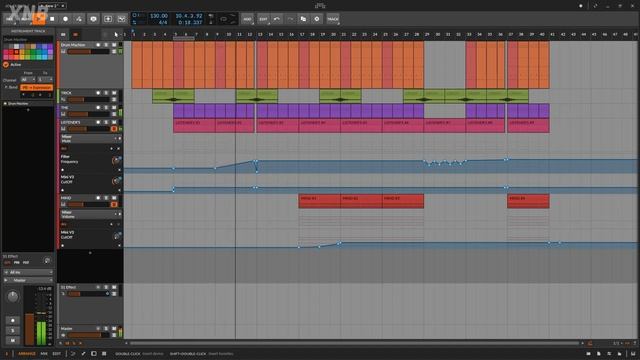The height and width of the screenshot is (360, 640).
Task: Select the pointer tool above track headers
Action: coord(116,35)
